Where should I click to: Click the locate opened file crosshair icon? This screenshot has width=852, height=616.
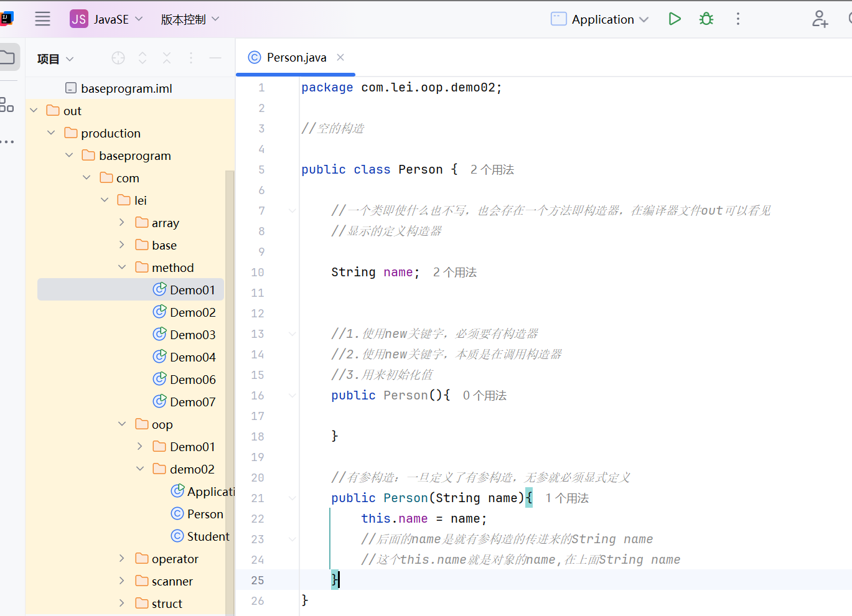(118, 58)
